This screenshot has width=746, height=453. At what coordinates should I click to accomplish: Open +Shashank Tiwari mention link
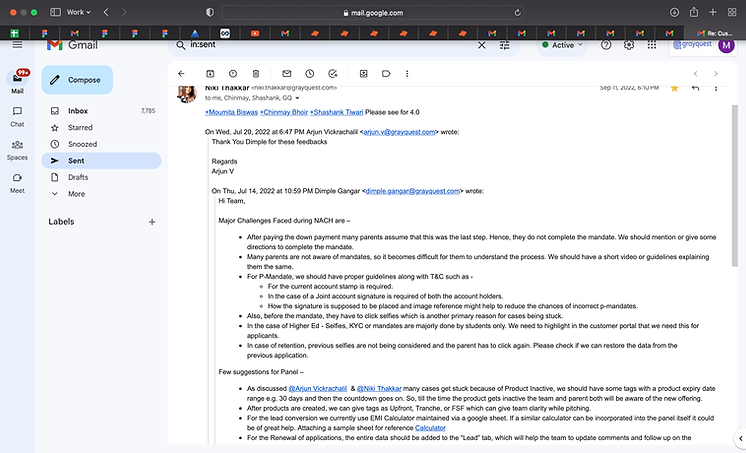[336, 112]
